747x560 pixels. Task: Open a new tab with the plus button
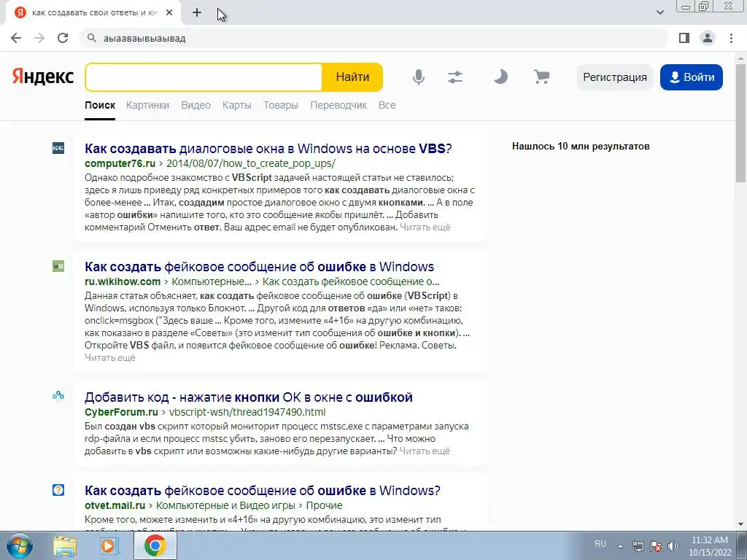coord(197,12)
